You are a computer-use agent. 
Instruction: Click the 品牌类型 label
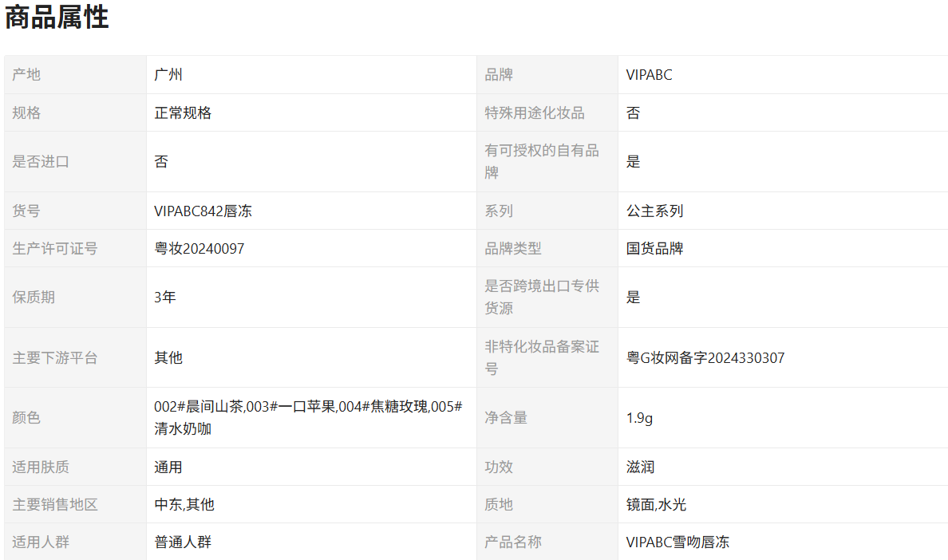(512, 248)
